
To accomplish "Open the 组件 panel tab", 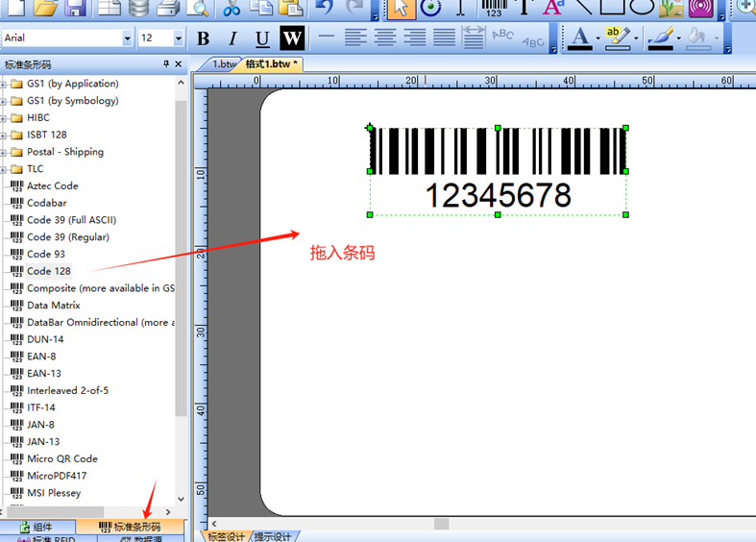I will pyautogui.click(x=37, y=527).
